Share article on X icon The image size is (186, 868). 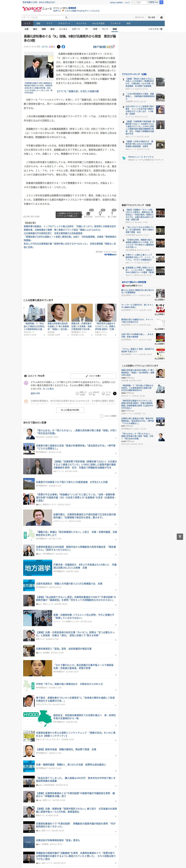(x=58, y=47)
